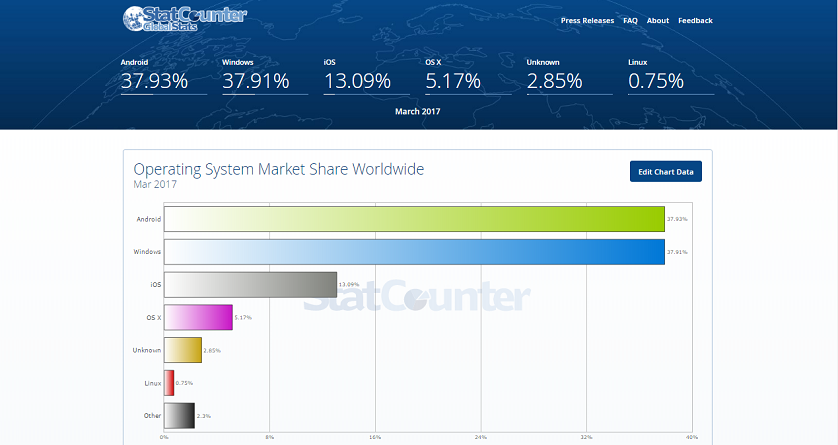Viewport: 838px width, 445px height.
Task: Open the Press Releases link
Action: pos(587,21)
